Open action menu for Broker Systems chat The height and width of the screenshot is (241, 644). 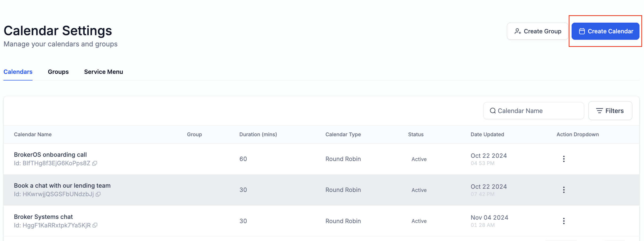coord(564,221)
